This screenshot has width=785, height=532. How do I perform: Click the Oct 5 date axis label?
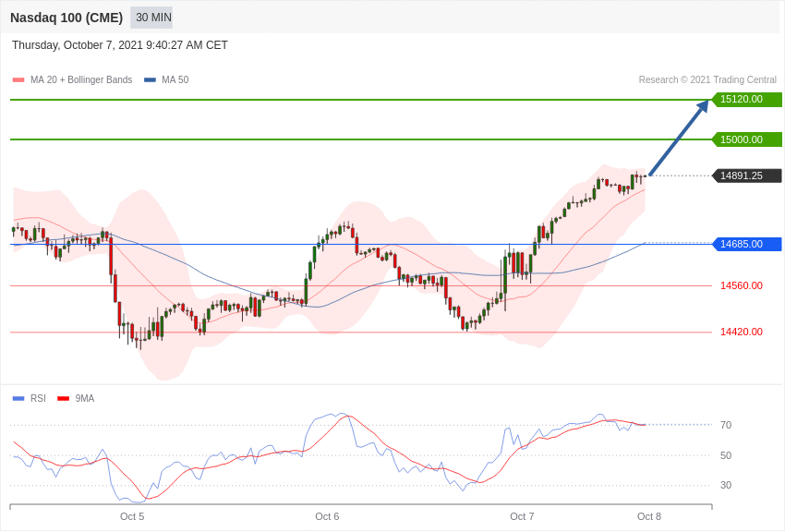pyautogui.click(x=132, y=516)
